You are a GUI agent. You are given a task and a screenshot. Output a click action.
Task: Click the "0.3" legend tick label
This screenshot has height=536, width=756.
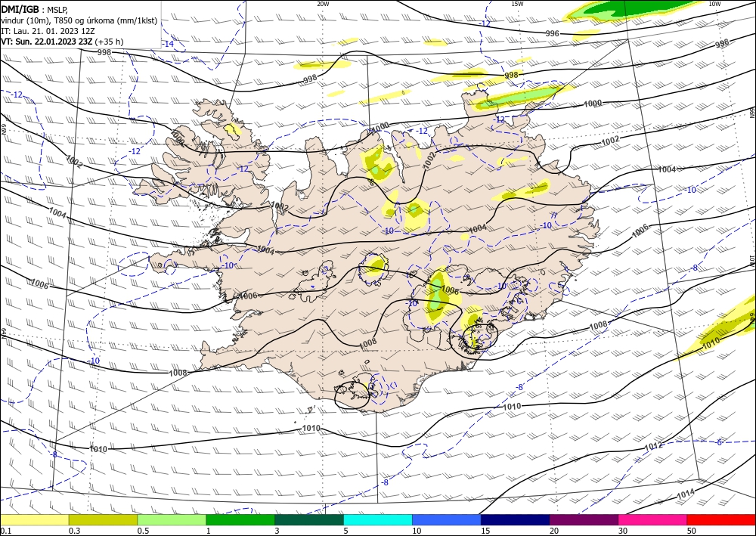(75, 531)
